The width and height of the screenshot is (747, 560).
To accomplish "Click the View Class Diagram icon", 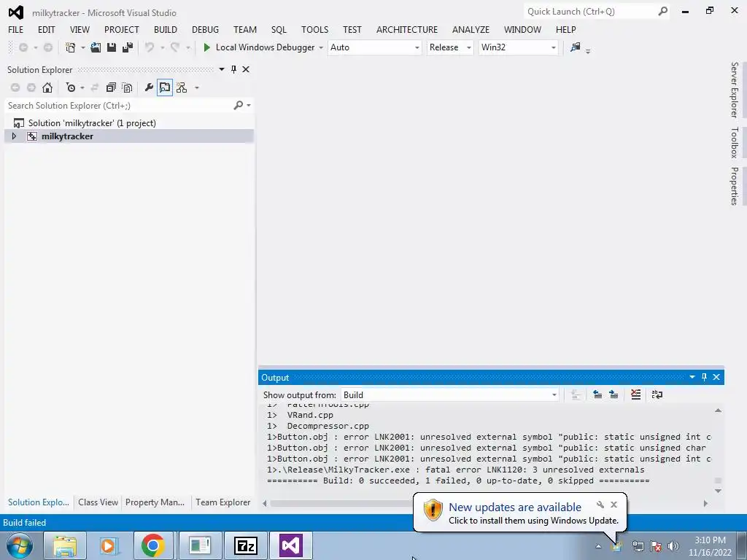I will click(182, 87).
